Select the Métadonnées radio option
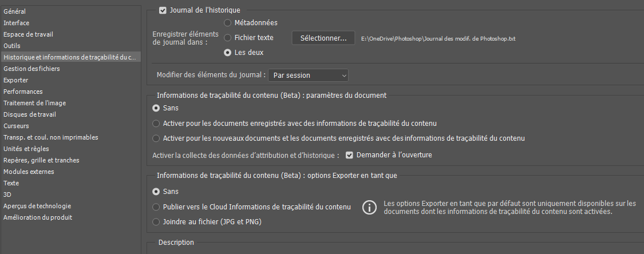Screen dimensions: 644x254 [x=228, y=23]
